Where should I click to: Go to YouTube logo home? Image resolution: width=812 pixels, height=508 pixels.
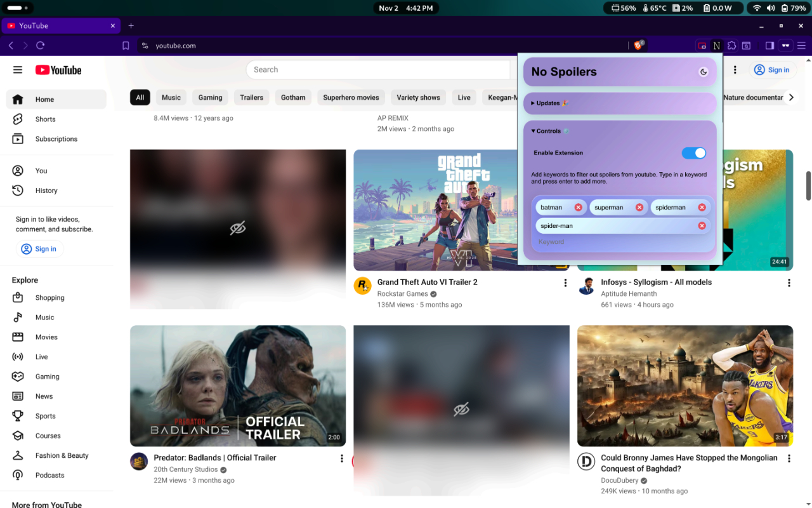[x=58, y=70]
